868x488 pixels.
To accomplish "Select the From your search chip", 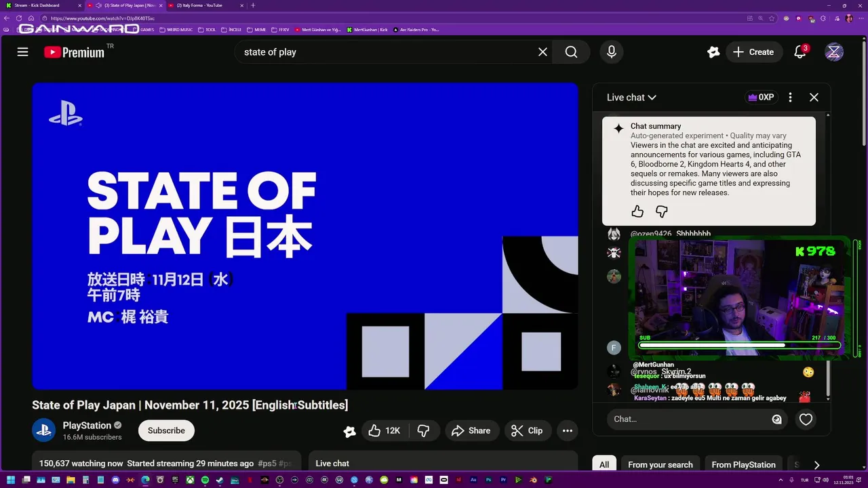I will pyautogui.click(x=660, y=465).
